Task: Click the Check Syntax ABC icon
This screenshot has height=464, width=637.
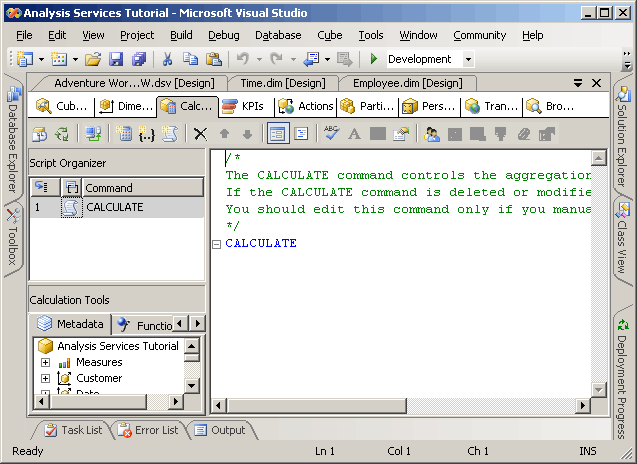Action: tap(332, 133)
